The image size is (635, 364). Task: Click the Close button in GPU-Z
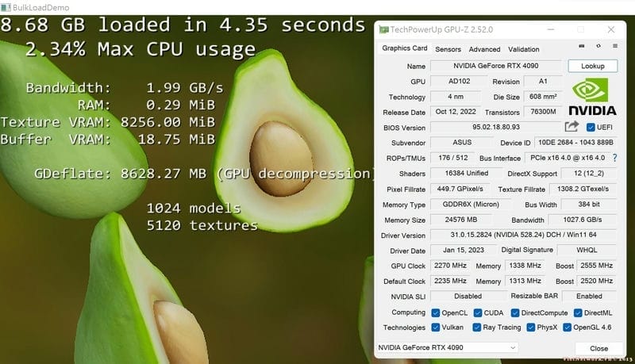[598, 348]
